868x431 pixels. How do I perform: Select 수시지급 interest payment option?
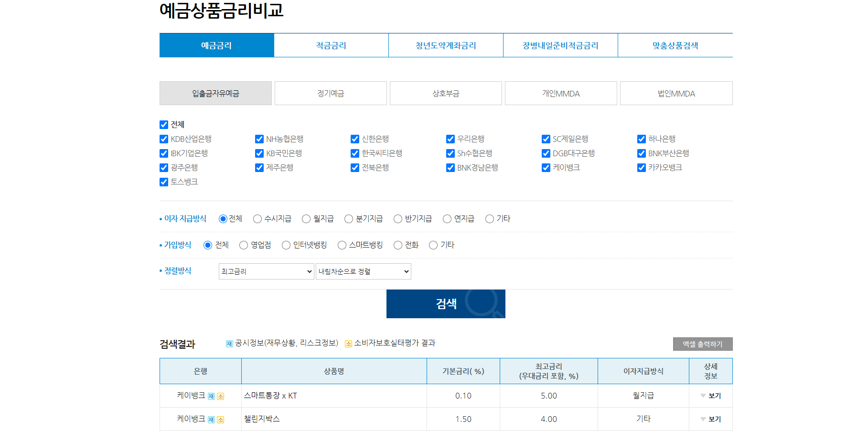(x=257, y=219)
